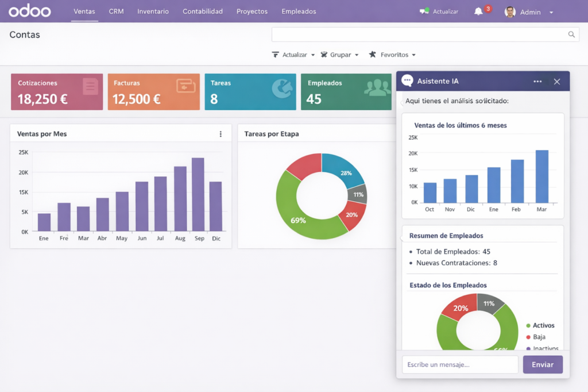Open the Actualizar filter dropdown
588x392 pixels.
point(293,54)
